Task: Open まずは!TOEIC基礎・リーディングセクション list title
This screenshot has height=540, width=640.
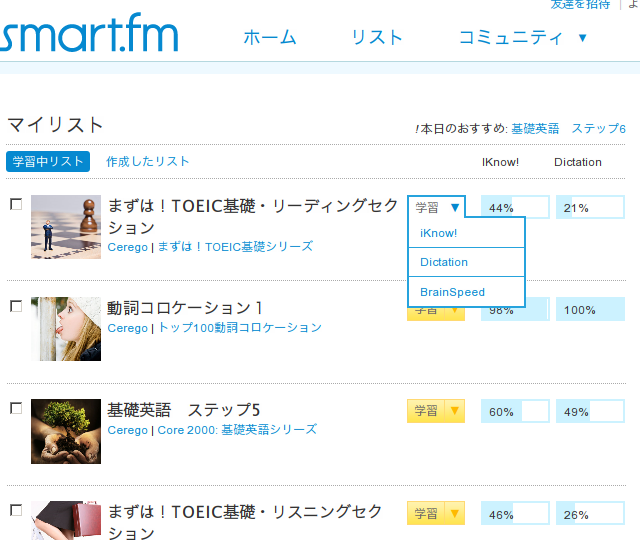Action: (252, 216)
